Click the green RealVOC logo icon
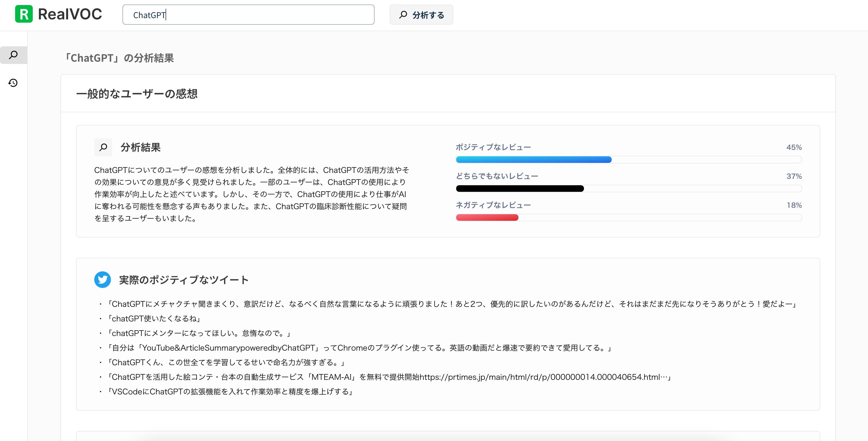868x441 pixels. pyautogui.click(x=24, y=14)
